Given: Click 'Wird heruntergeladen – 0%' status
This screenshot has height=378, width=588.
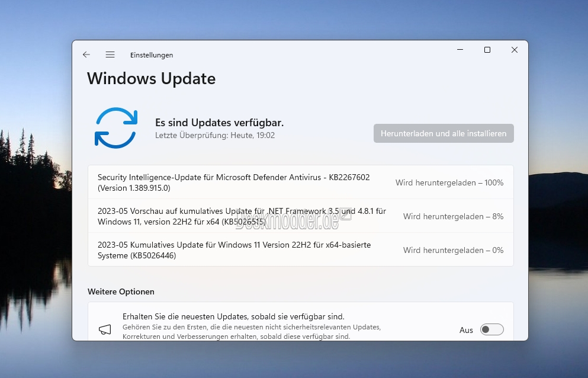Looking at the screenshot, I should 453,251.
